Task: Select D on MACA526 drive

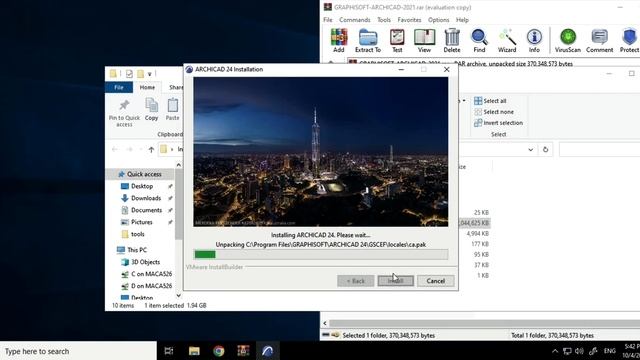Action: [x=151, y=286]
